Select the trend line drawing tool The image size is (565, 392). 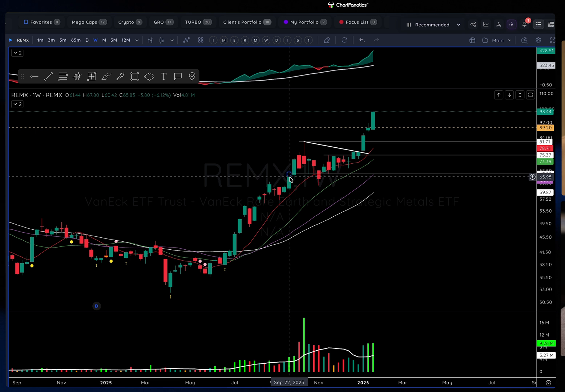pyautogui.click(x=48, y=77)
